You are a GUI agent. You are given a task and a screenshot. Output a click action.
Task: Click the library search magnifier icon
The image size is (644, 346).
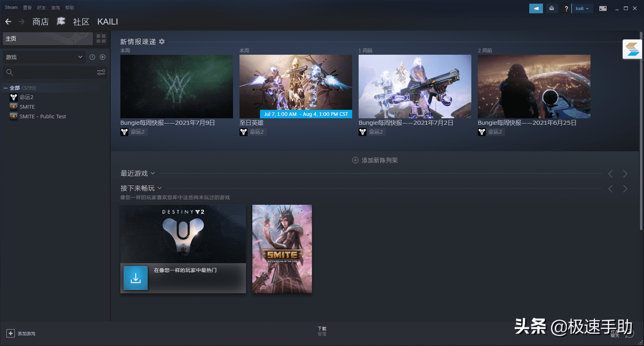pos(10,72)
